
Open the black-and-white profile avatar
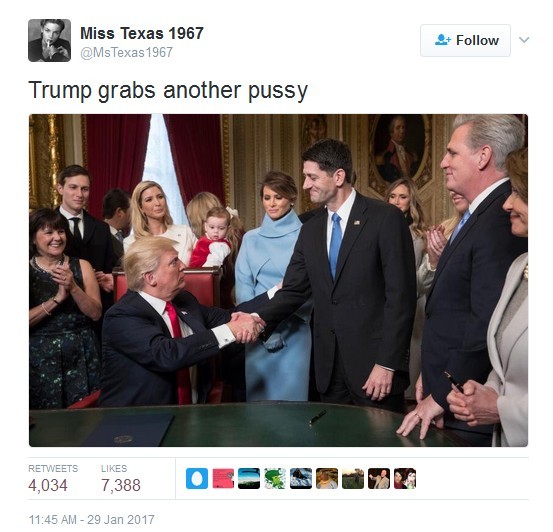tap(49, 40)
